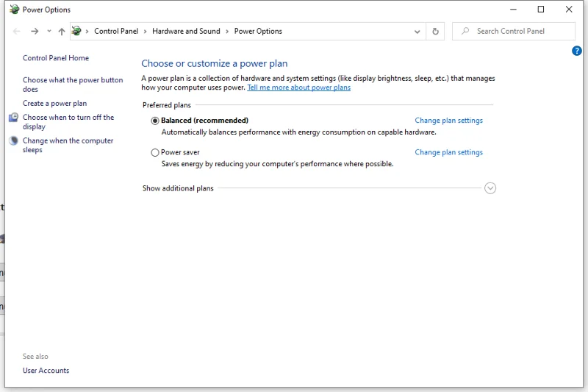Click the Search Control Panel field

click(x=514, y=31)
